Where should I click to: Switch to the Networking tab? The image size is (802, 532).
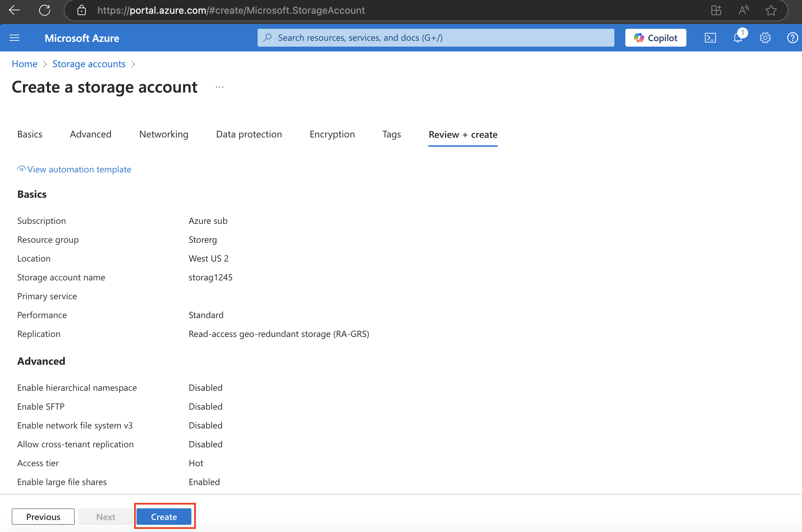(164, 134)
